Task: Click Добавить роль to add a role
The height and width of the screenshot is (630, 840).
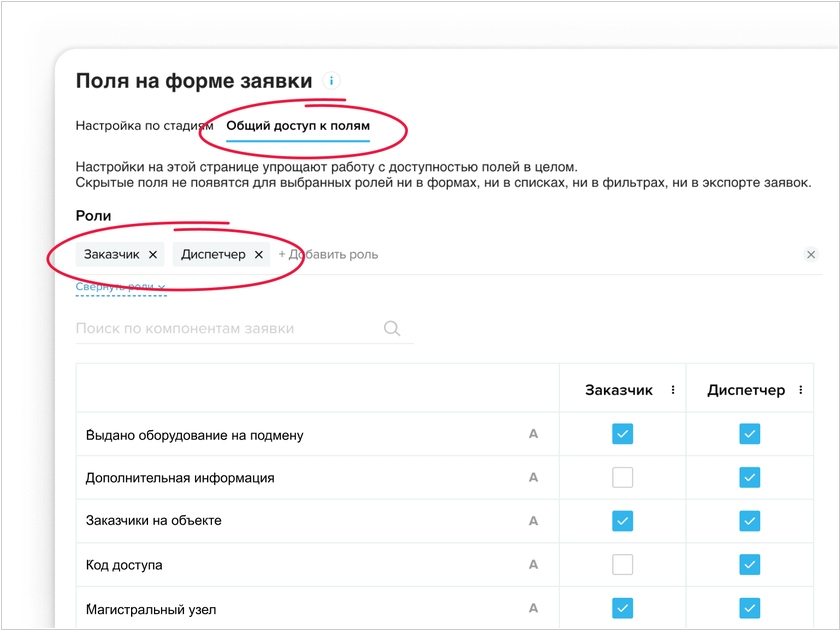Action: point(328,255)
